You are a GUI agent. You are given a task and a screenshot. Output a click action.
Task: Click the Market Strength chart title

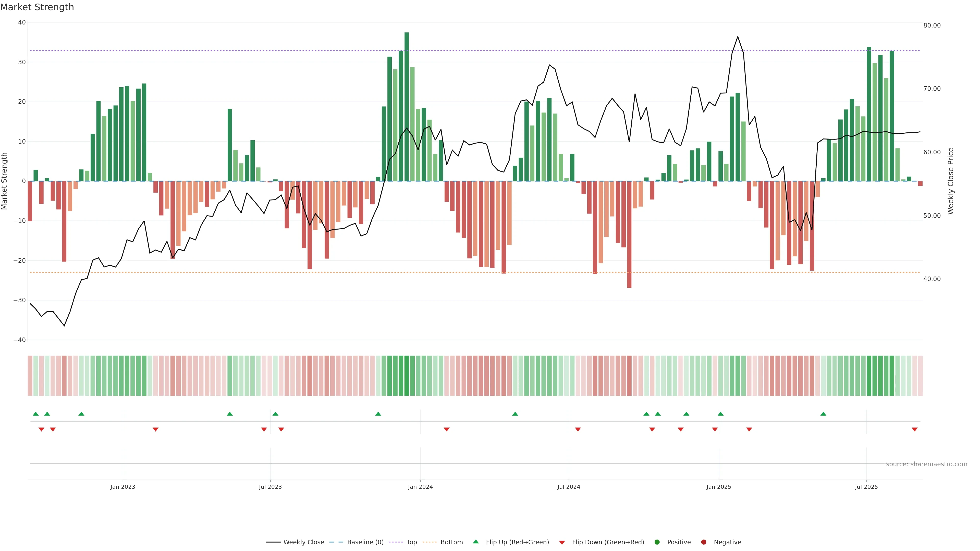[x=37, y=7]
